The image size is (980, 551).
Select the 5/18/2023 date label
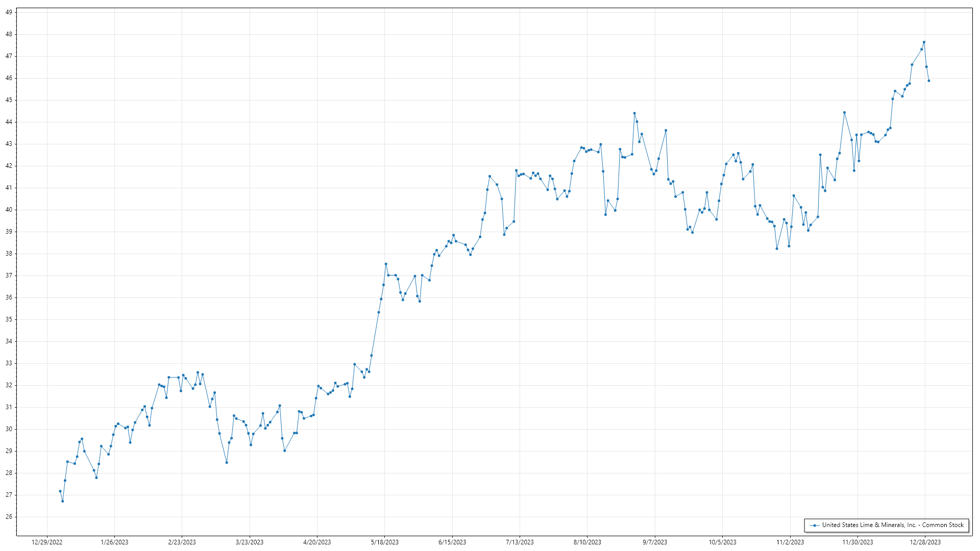pyautogui.click(x=385, y=542)
